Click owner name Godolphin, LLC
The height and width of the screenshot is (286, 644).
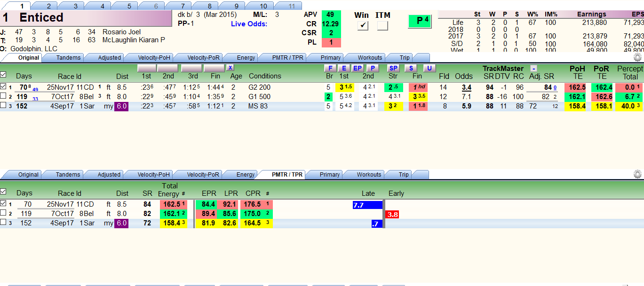click(34, 48)
